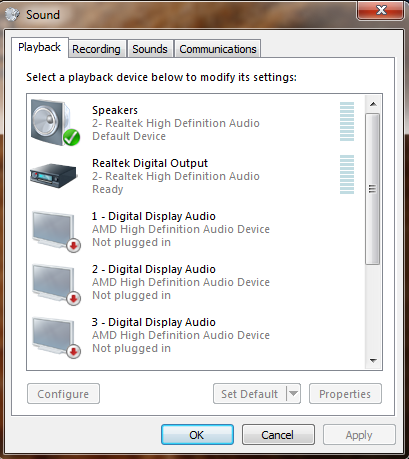Viewport: 409px width, 459px height.
Task: Click the Realtek Digital Output level meter
Action: pos(347,174)
